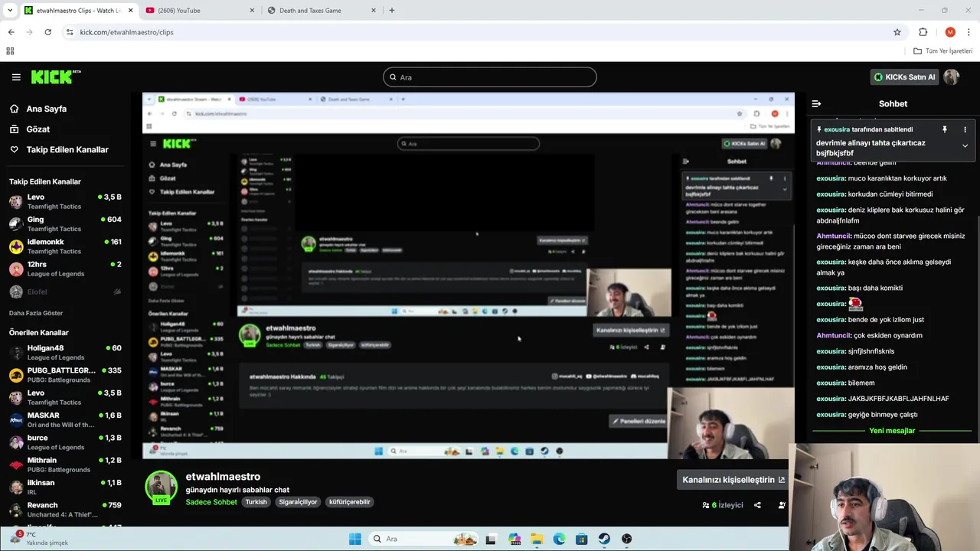Expand Daha Fazla Göster channel list

(x=36, y=313)
